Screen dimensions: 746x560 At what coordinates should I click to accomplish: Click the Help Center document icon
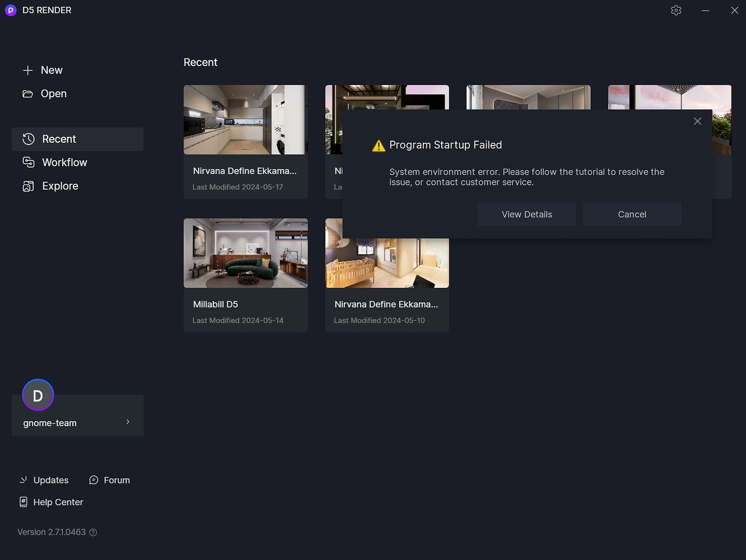24,502
